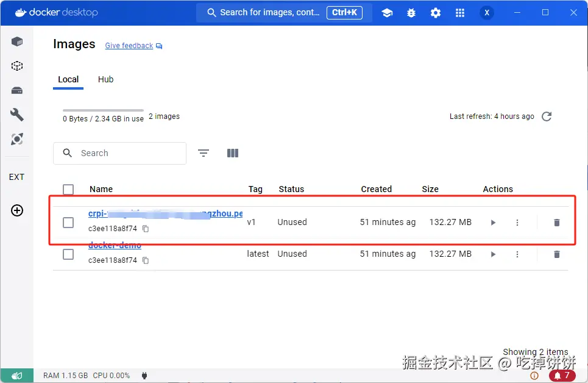
Task: Open the manage columns icon
Action: pyautogui.click(x=233, y=153)
